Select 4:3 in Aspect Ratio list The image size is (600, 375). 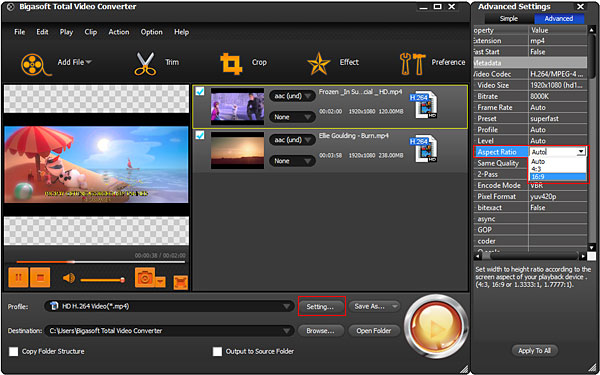click(558, 169)
